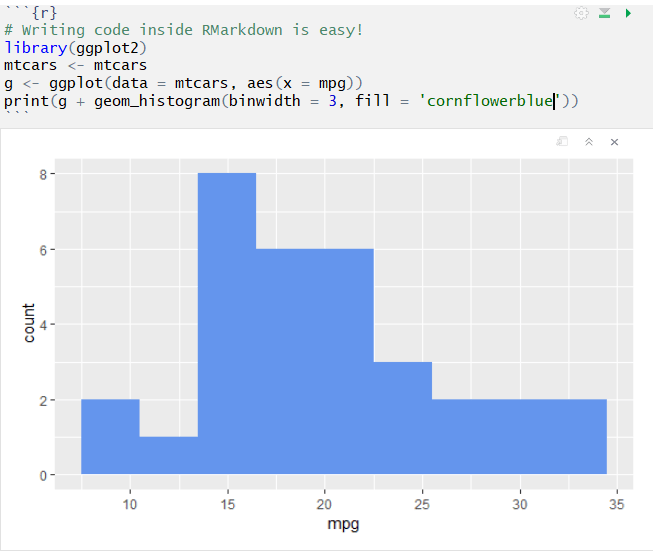This screenshot has width=653, height=556.
Task: Click y-axis tick label 6
Action: point(43,250)
